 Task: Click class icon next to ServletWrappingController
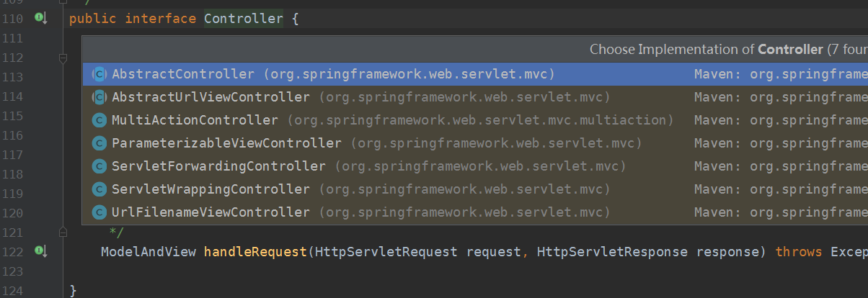click(99, 189)
